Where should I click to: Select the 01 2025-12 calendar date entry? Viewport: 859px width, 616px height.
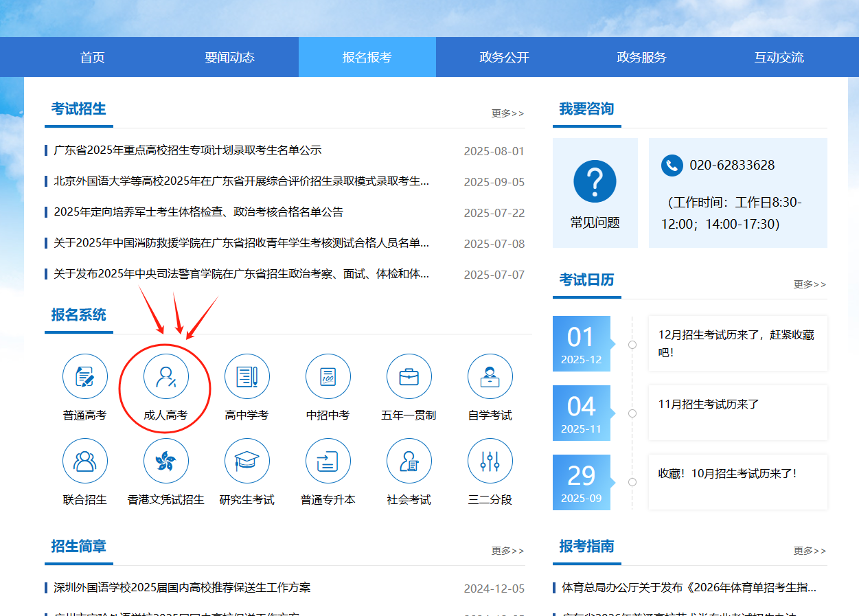tap(581, 344)
